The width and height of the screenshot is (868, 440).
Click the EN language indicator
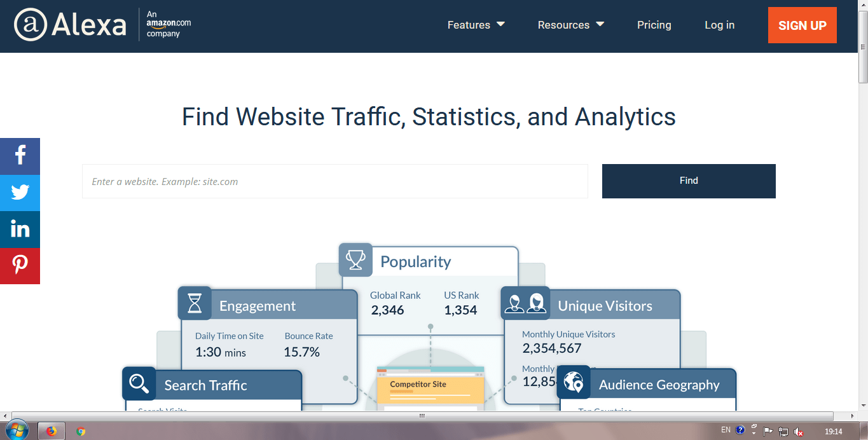click(x=726, y=430)
